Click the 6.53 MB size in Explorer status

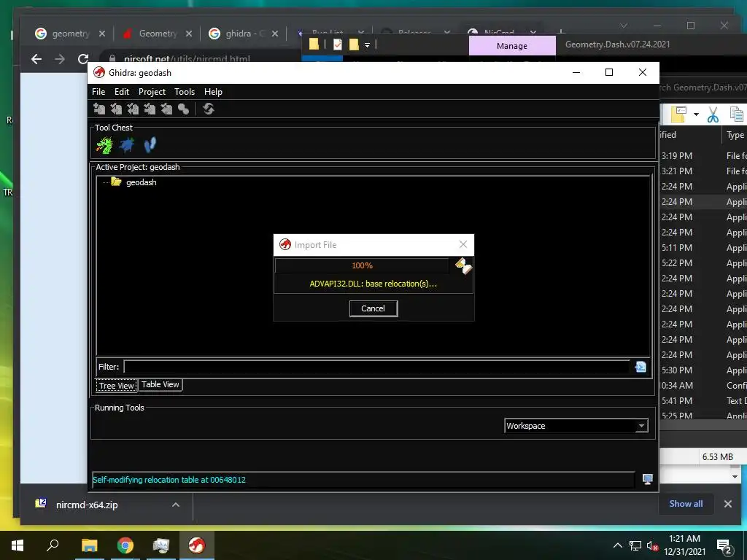718,456
